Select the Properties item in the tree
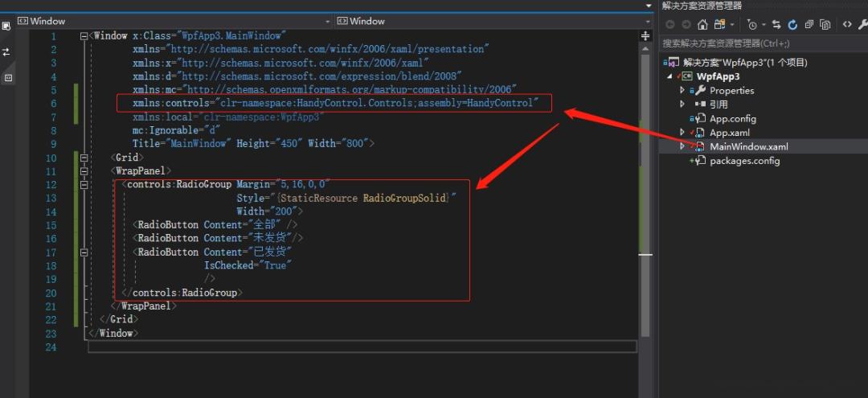This screenshot has width=868, height=398. click(x=731, y=90)
